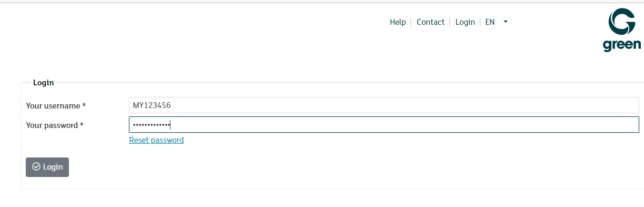Click the small caret arrow beside EN
The width and height of the screenshot is (644, 207).
point(505,22)
